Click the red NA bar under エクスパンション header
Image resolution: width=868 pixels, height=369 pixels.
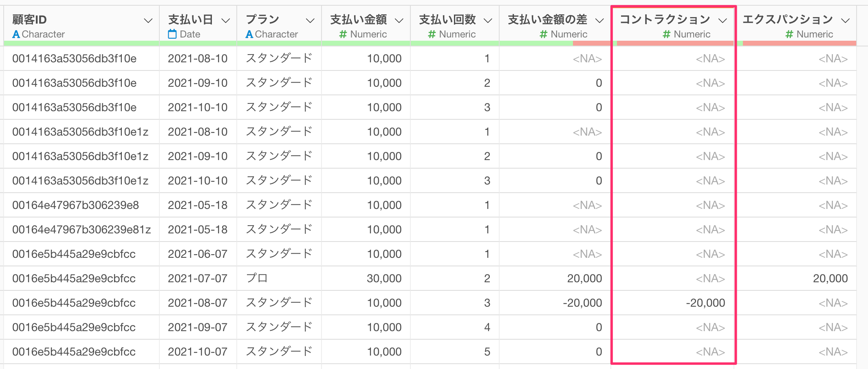coord(799,43)
